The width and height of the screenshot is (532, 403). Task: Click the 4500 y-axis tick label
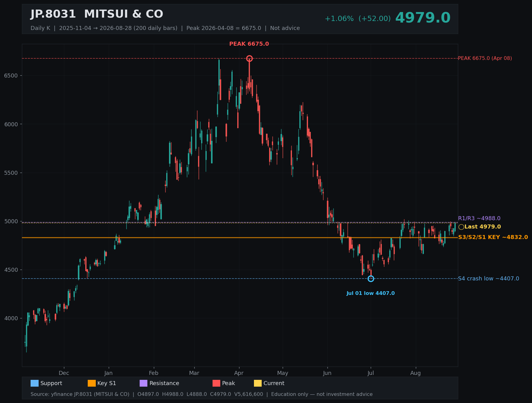point(11,270)
